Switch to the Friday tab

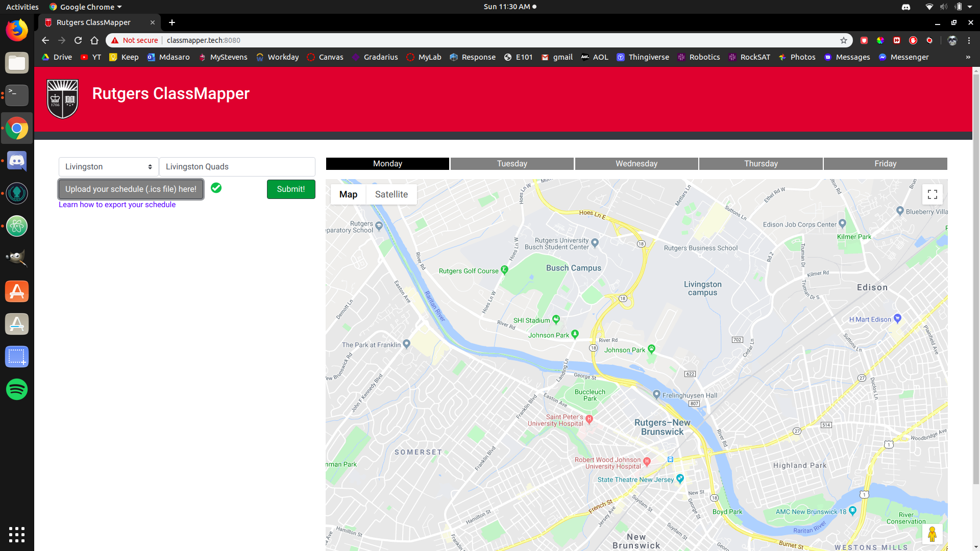coord(885,164)
